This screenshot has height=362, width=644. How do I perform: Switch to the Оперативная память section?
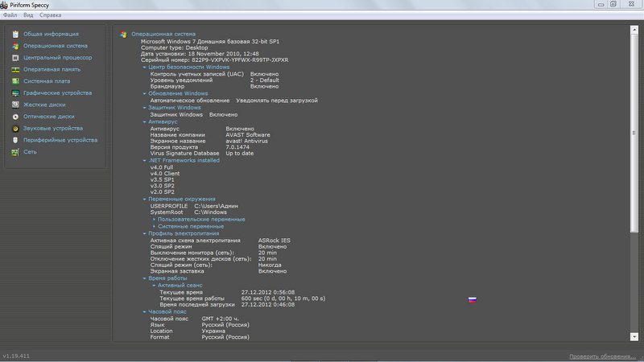(x=52, y=69)
